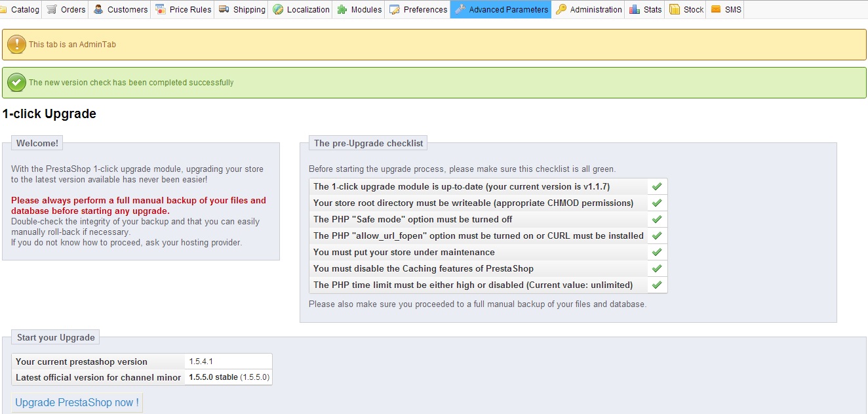868x414 pixels.
Task: Click the disable Caching features checklist text
Action: tap(424, 268)
